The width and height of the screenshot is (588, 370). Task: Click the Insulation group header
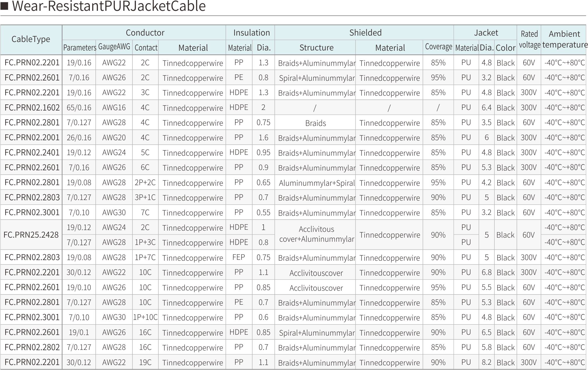(251, 33)
